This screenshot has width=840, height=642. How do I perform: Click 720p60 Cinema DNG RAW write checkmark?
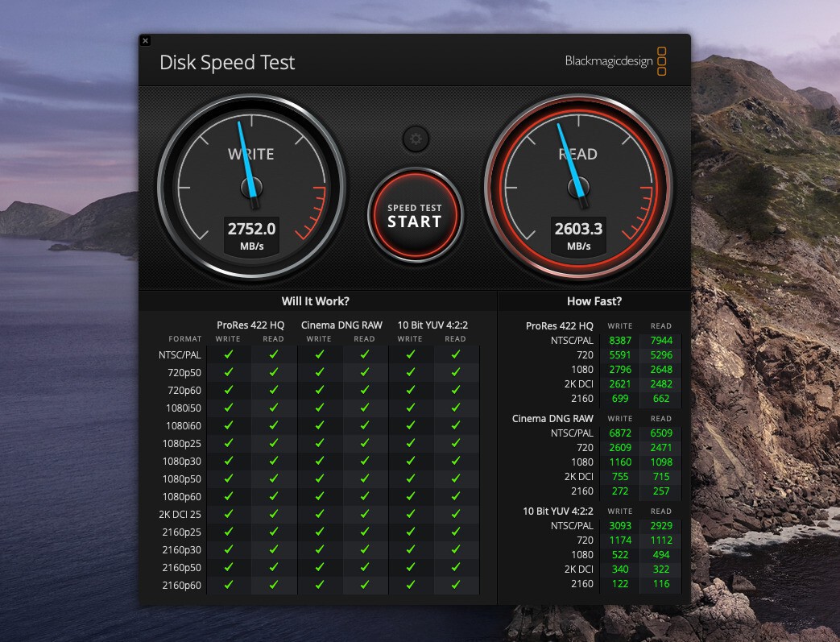click(320, 390)
